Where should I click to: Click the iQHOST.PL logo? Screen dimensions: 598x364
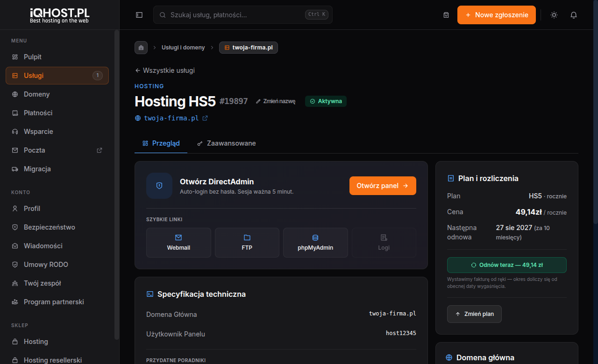59,15
